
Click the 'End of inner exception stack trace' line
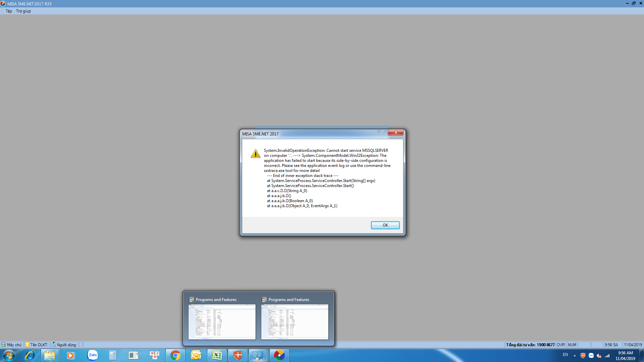[x=303, y=176]
